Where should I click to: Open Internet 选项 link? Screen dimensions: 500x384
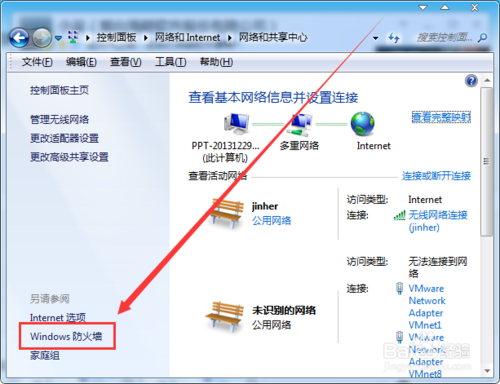tap(58, 317)
